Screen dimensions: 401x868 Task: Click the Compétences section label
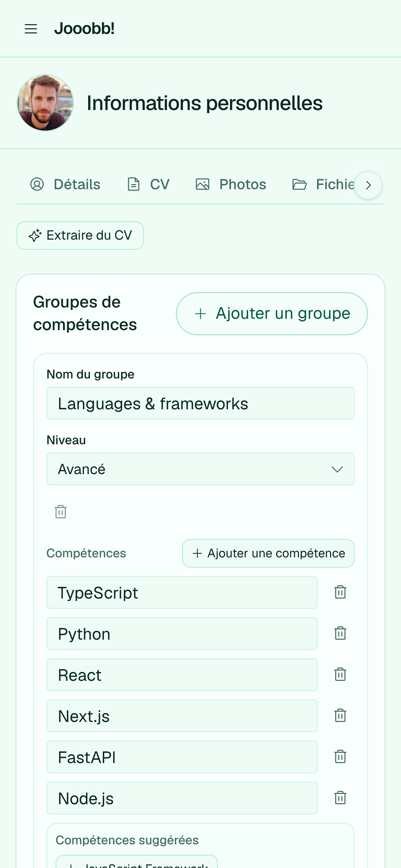click(x=86, y=553)
